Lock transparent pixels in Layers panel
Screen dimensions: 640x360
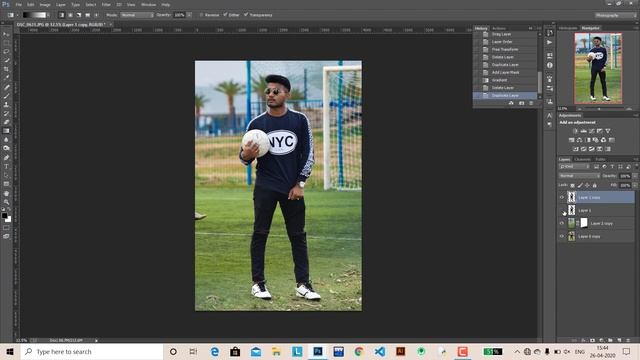572,186
